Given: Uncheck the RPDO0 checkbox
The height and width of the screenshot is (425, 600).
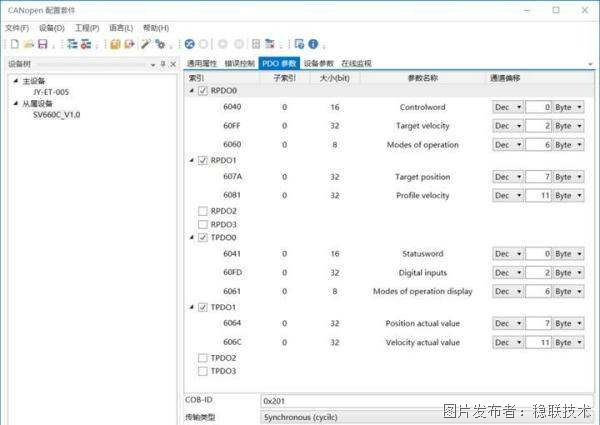Looking at the screenshot, I should pyautogui.click(x=203, y=92).
